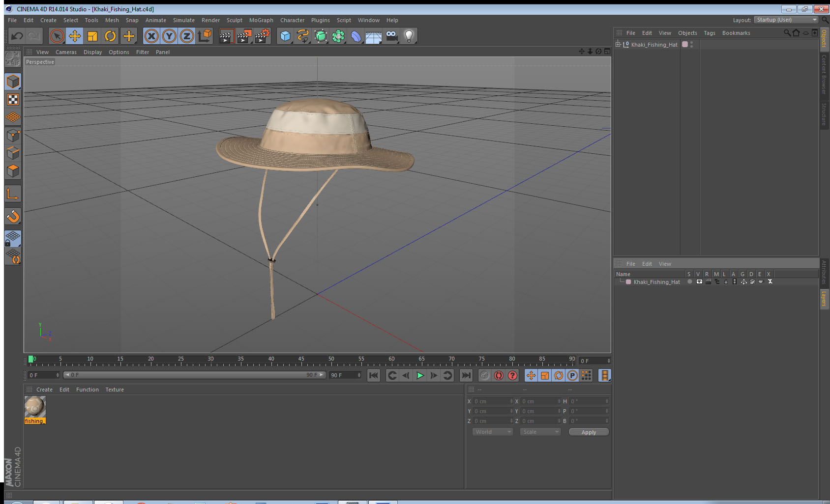830x504 pixels.
Task: Add a Cube primitive object
Action: click(x=286, y=36)
